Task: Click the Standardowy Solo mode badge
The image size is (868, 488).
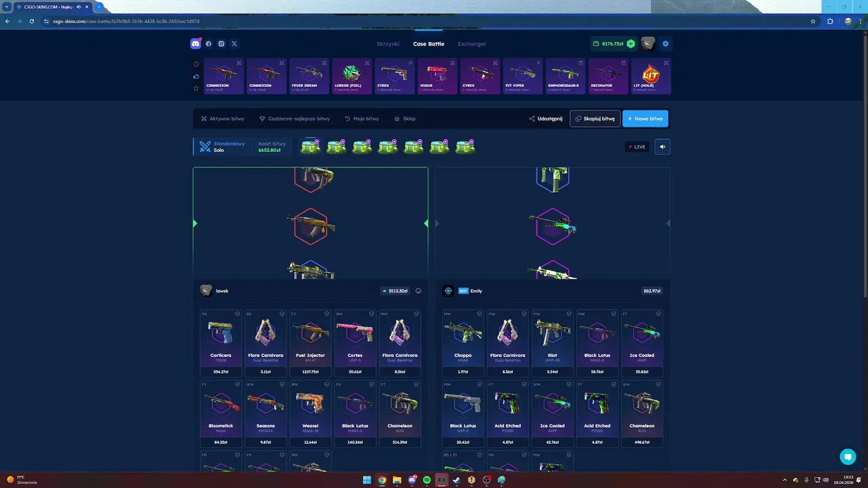Action: coord(222,146)
